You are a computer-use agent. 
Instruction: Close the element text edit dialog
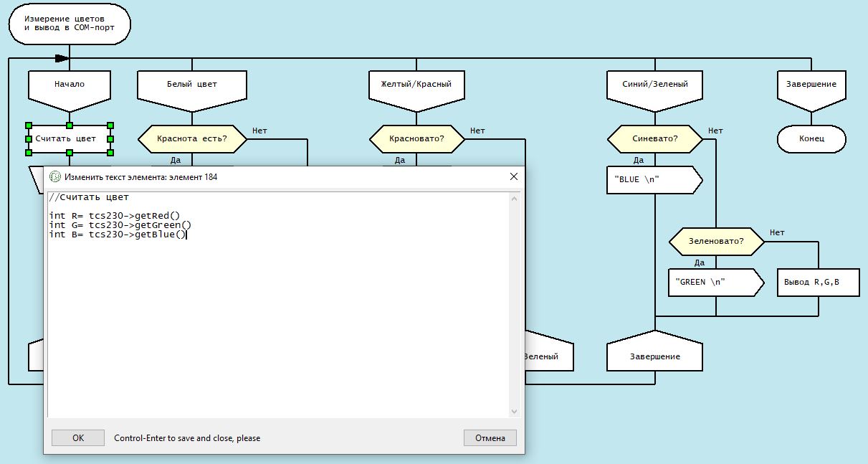513,176
